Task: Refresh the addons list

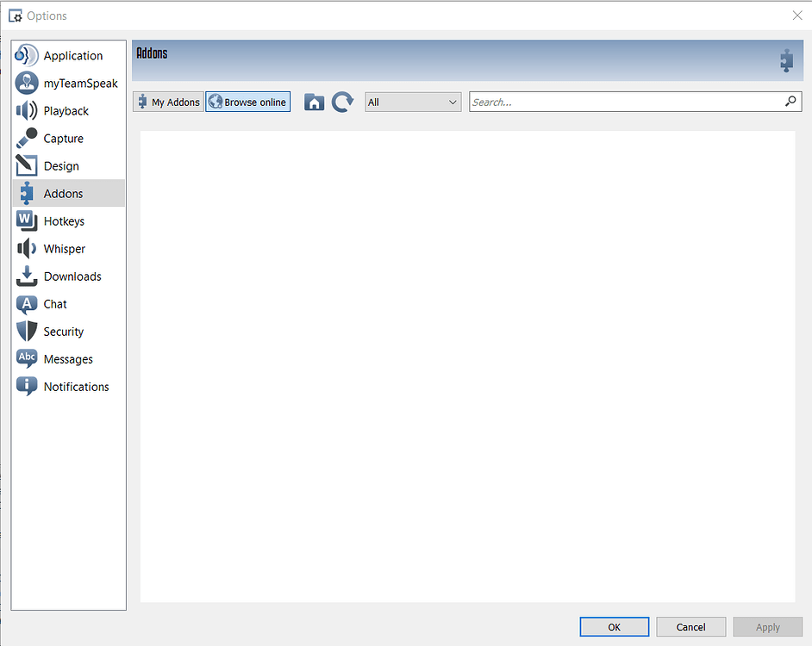Action: 342,102
